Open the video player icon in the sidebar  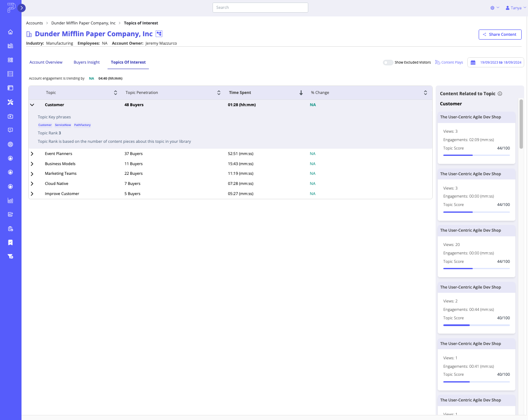coord(10,116)
